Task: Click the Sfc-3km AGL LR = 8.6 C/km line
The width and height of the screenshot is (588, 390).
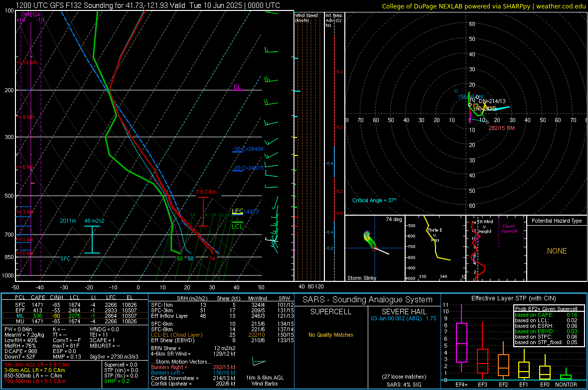Action: pyautogui.click(x=37, y=365)
